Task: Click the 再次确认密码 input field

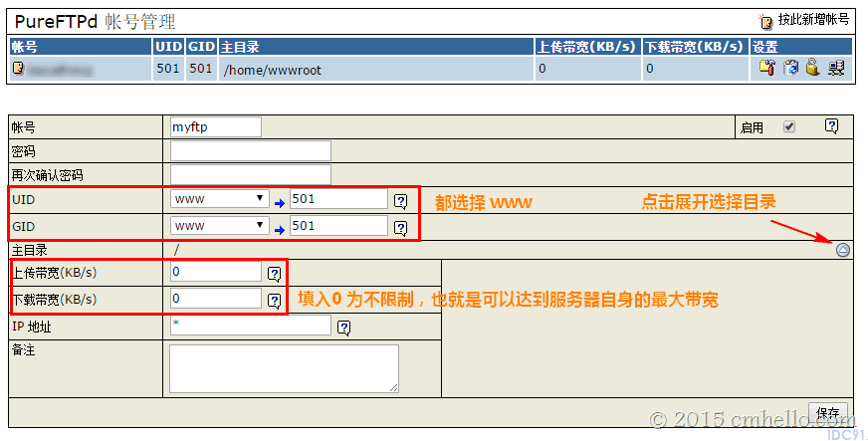Action: (251, 174)
